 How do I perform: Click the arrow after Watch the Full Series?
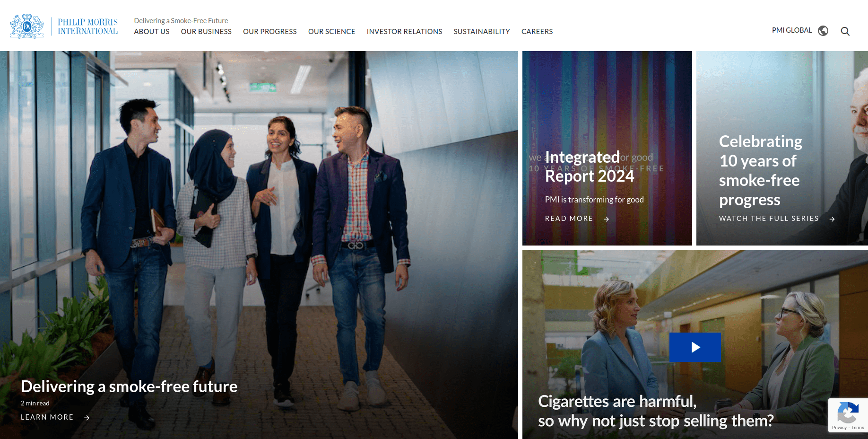click(x=832, y=219)
